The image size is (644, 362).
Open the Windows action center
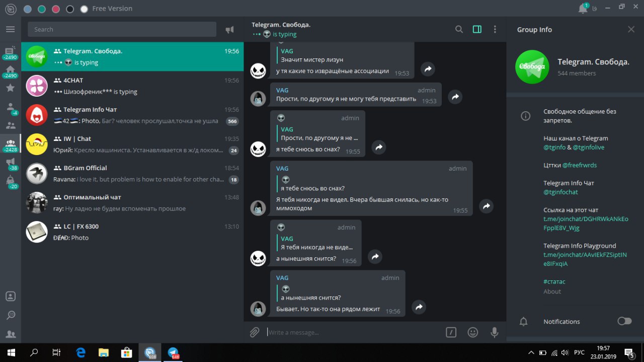click(629, 352)
